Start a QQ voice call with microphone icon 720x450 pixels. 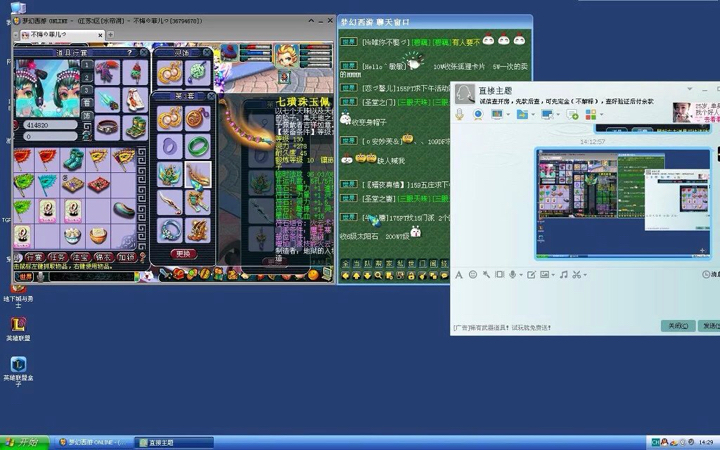[459, 114]
